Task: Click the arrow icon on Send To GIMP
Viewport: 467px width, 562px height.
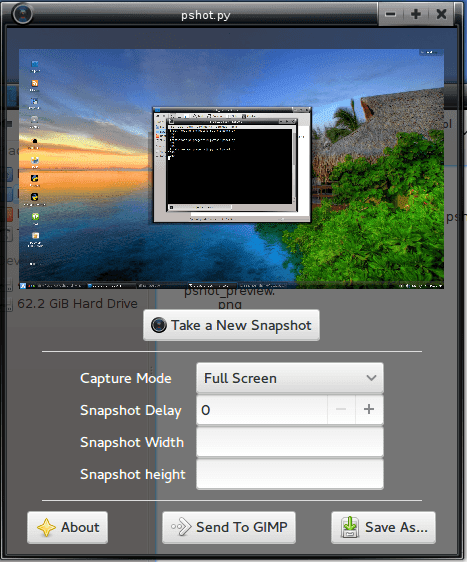Action: pyautogui.click(x=181, y=527)
